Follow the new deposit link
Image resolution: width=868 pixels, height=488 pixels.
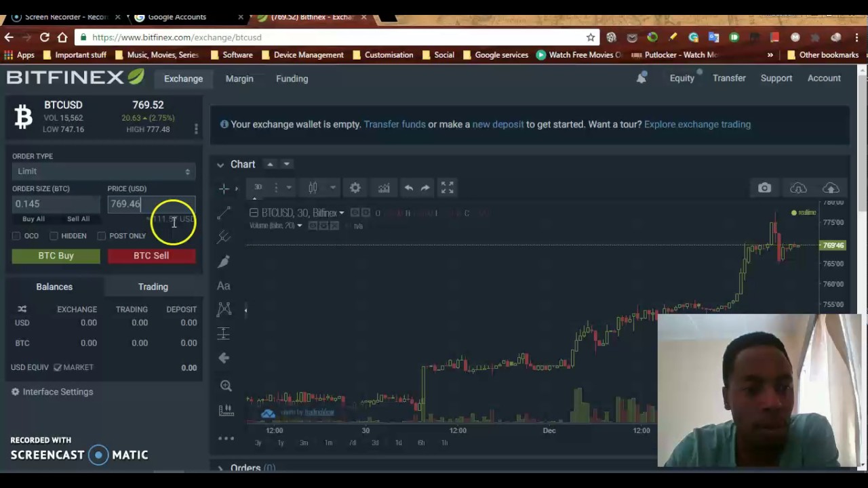498,124
